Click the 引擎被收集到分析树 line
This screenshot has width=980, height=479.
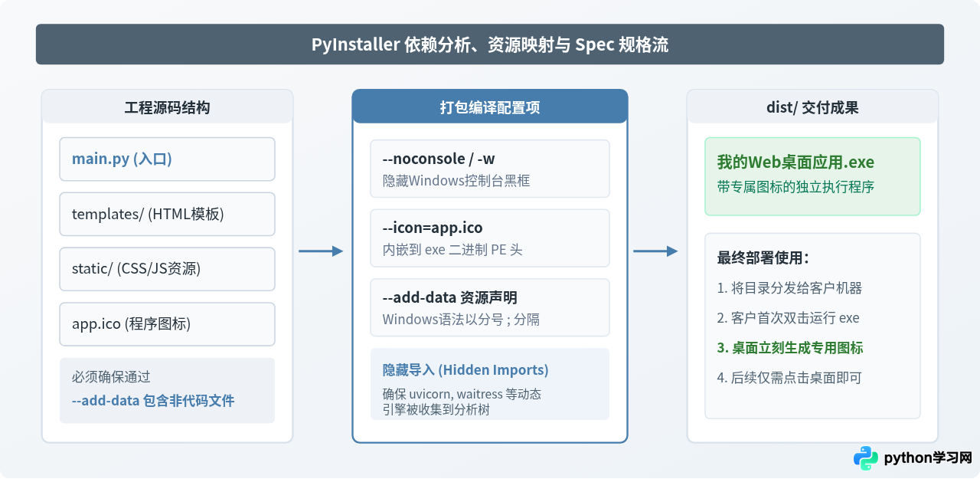tap(436, 409)
